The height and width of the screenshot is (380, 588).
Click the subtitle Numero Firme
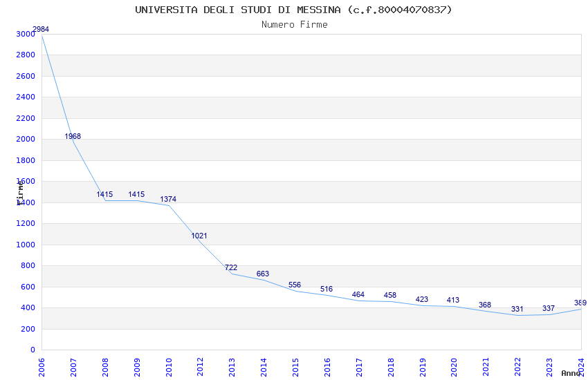click(x=295, y=25)
